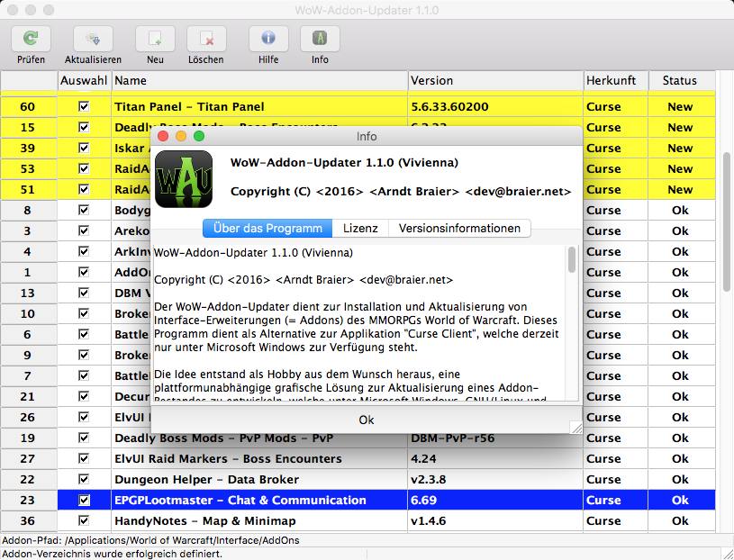Click the Addon-Verzeichnis status message
734x560 pixels.
[113, 554]
